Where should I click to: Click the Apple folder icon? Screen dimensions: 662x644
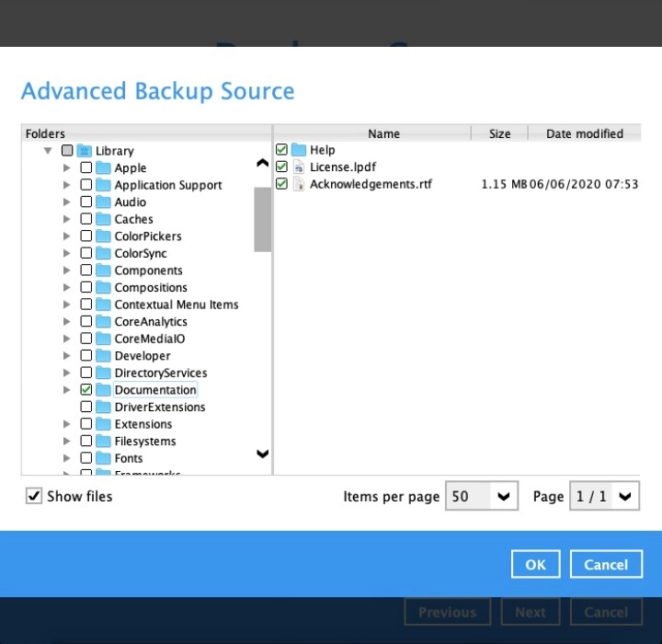pyautogui.click(x=103, y=167)
